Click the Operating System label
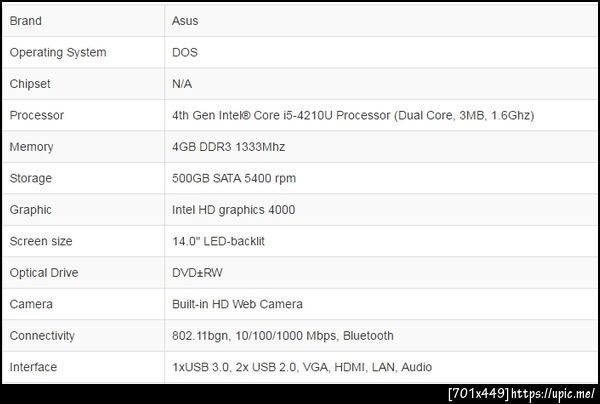 [x=57, y=52]
